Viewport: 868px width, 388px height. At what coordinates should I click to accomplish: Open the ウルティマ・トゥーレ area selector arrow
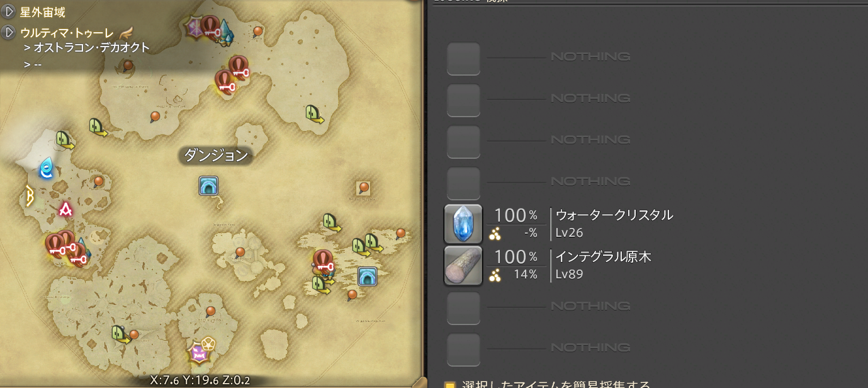(9, 31)
